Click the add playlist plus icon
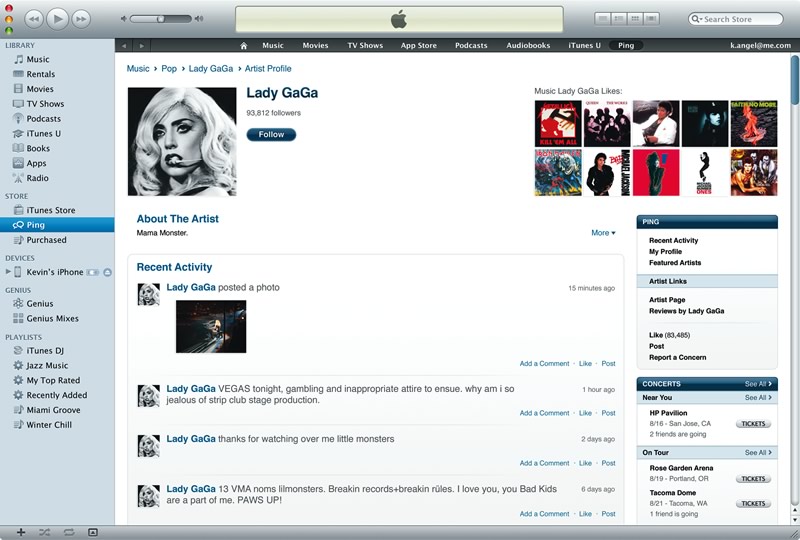 21,532
